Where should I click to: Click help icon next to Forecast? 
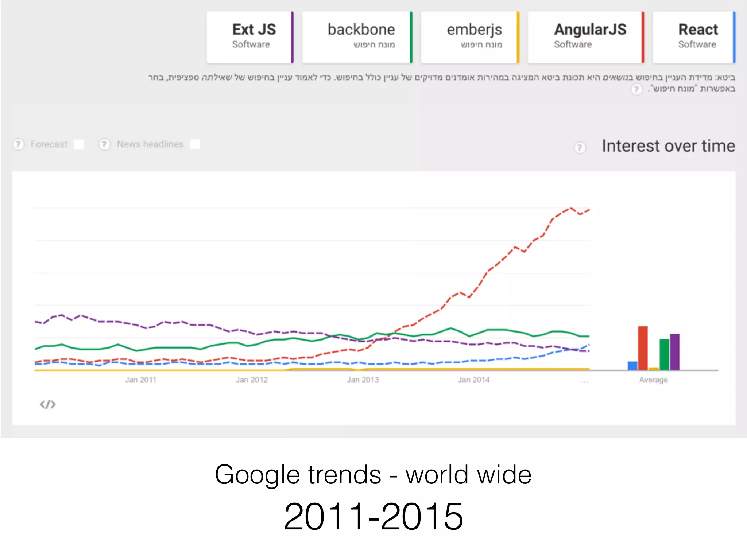[19, 144]
